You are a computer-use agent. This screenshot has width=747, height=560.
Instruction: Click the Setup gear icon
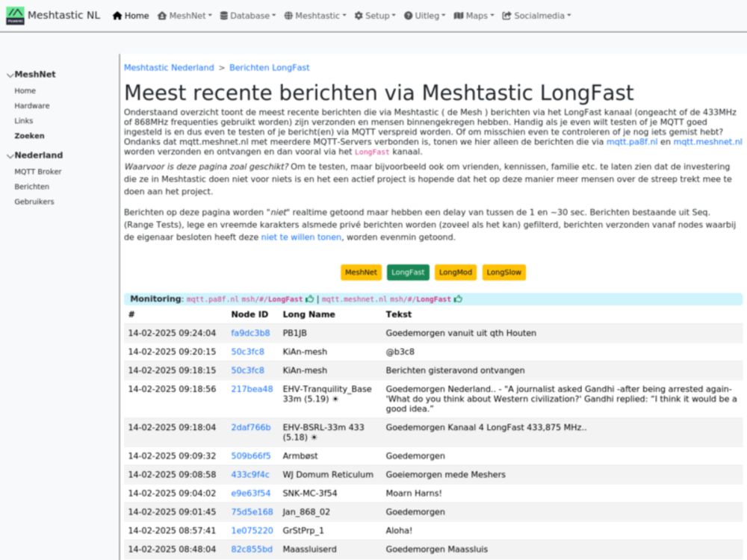[x=359, y=16]
